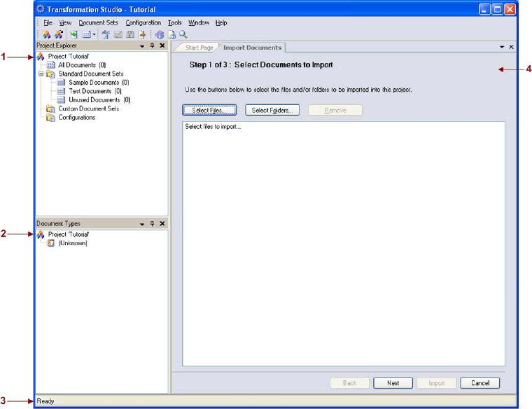Click the Select Folders... button
The image size is (532, 409).
coord(272,111)
